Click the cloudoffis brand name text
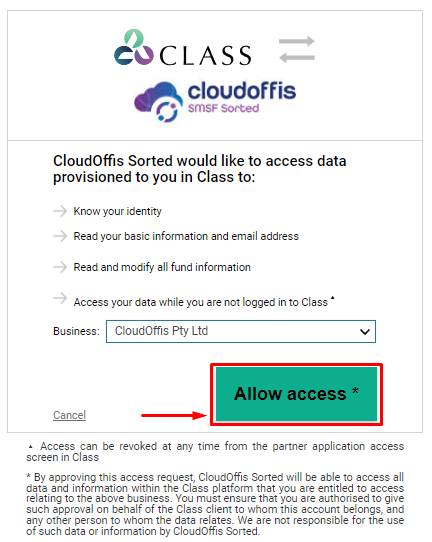The width and height of the screenshot is (432, 542). (x=242, y=91)
